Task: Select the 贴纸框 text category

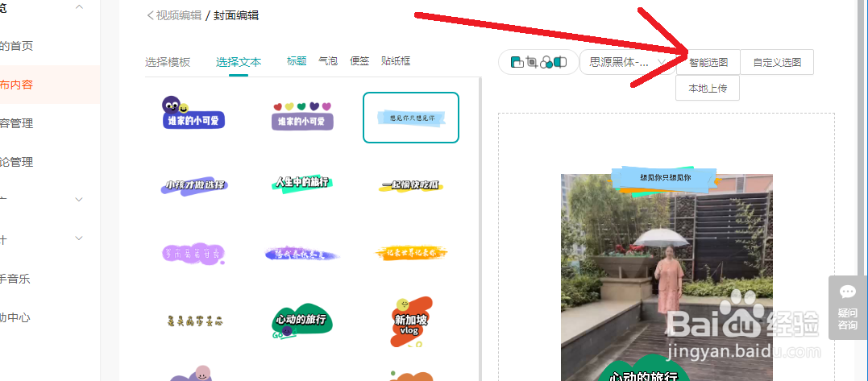Action: tap(396, 61)
